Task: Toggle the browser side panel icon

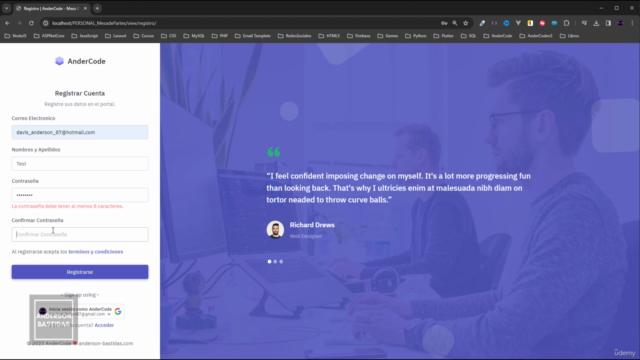Action: point(608,23)
